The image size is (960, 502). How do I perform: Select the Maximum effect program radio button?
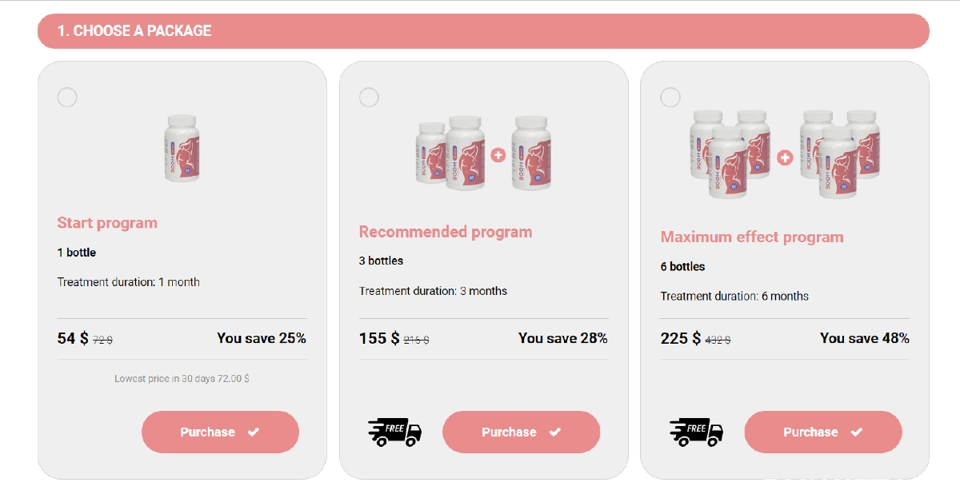pos(670,97)
